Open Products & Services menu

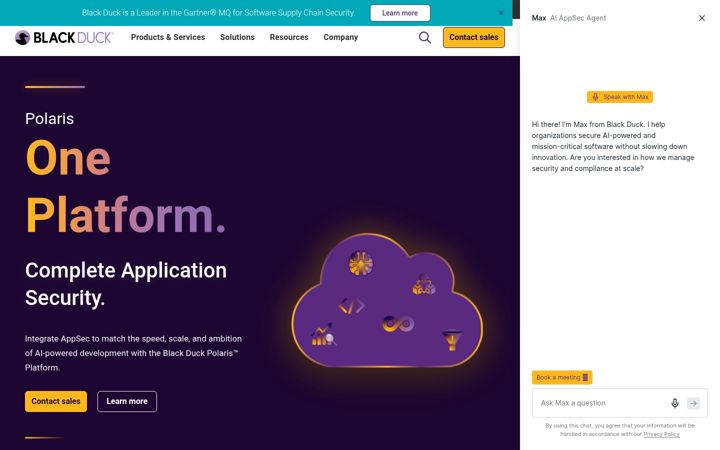pyautogui.click(x=168, y=37)
